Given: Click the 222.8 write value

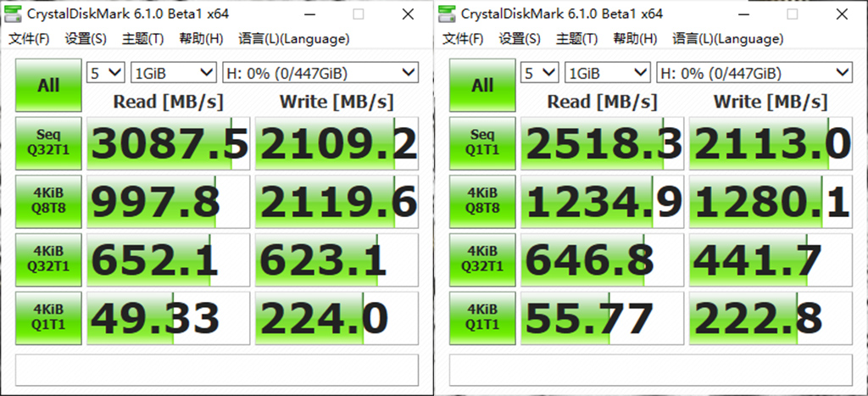Looking at the screenshot, I should 771,317.
